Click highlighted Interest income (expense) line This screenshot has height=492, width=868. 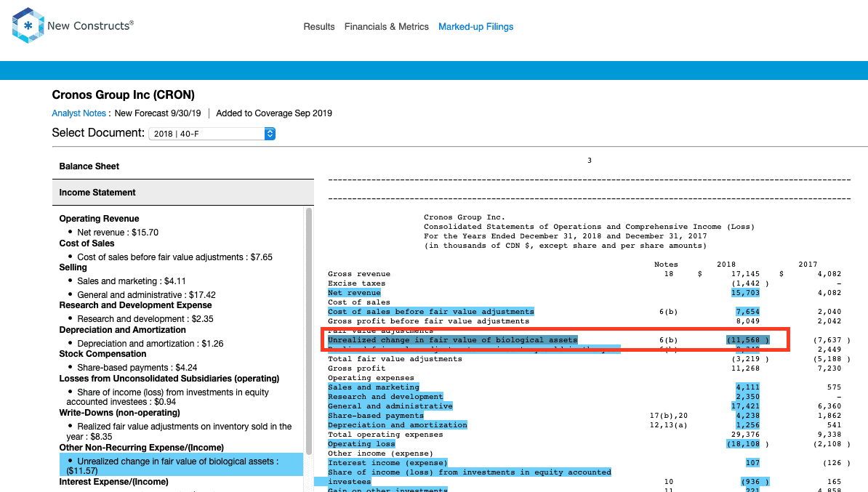(x=387, y=463)
